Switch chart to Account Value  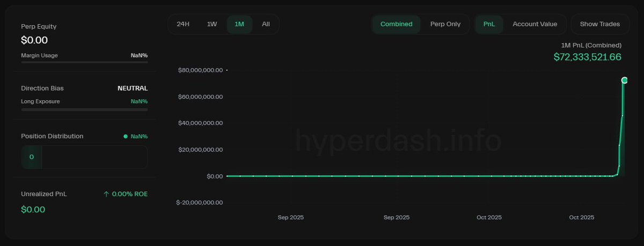pyautogui.click(x=535, y=24)
